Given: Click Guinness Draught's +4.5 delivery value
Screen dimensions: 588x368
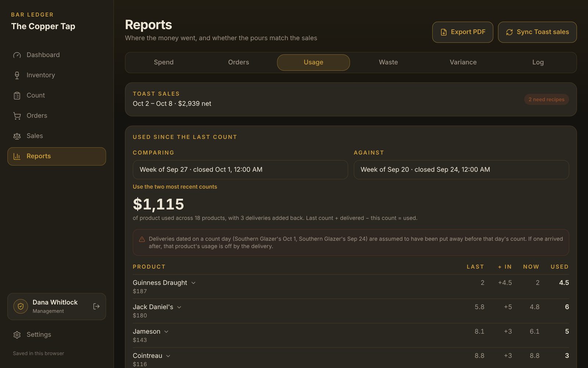Looking at the screenshot, I should click(505, 283).
